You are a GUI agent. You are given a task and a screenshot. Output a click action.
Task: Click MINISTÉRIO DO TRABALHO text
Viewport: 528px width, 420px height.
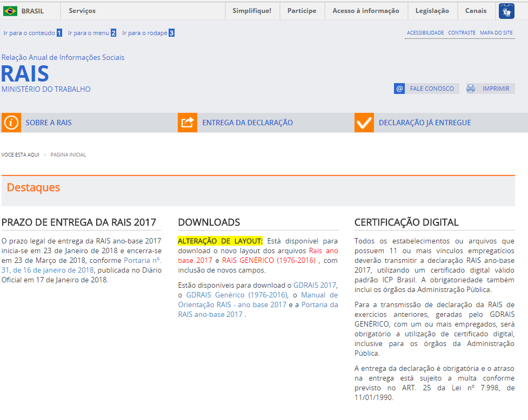click(x=46, y=89)
